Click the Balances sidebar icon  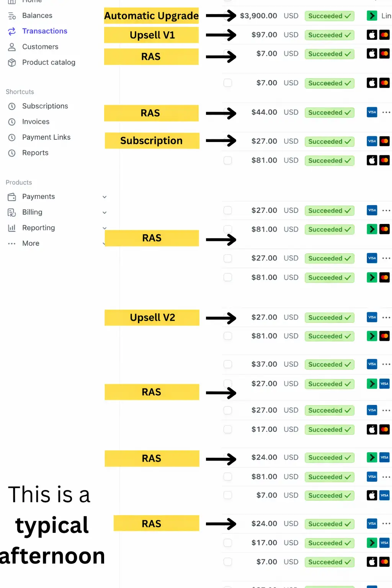pos(12,16)
